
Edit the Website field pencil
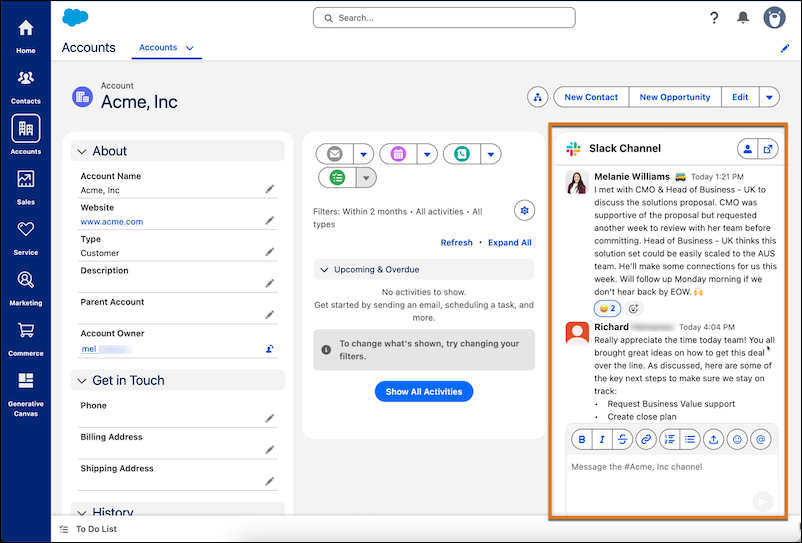click(x=270, y=220)
